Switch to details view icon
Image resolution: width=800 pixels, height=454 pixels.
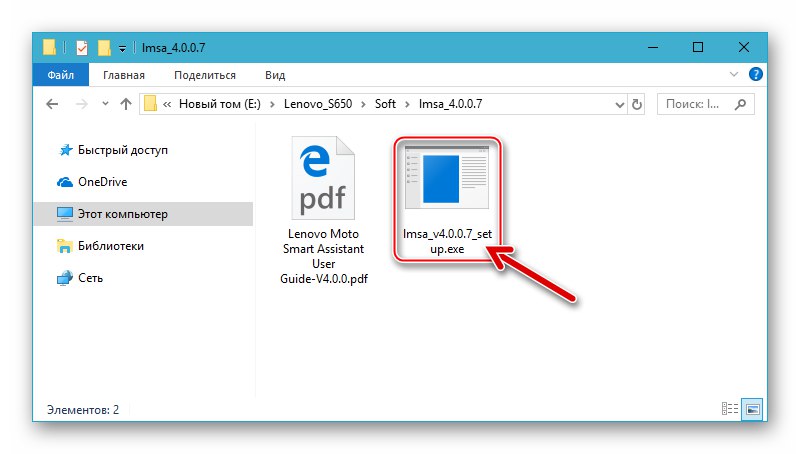[730, 409]
